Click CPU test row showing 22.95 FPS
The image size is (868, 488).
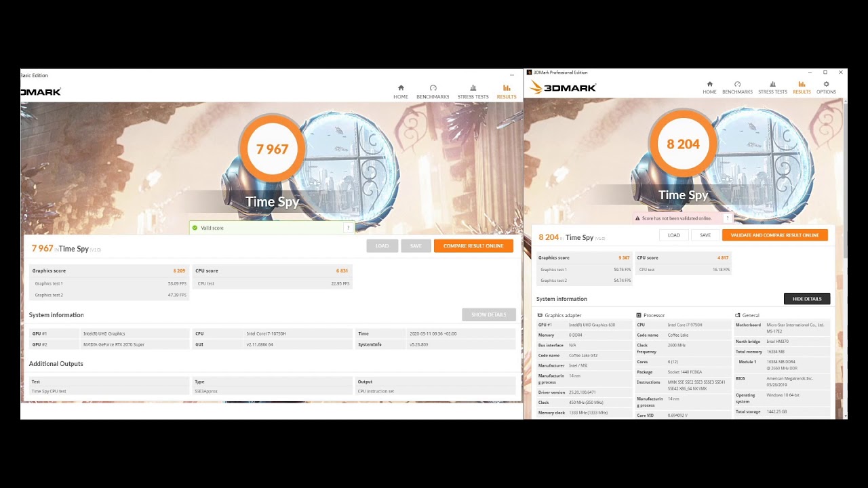(272, 283)
